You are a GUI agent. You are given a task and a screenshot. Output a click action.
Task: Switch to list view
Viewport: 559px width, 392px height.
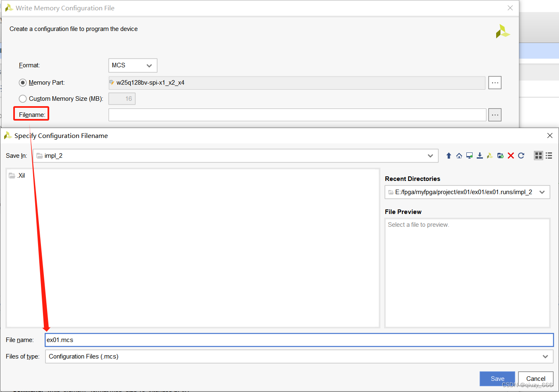[549, 156]
